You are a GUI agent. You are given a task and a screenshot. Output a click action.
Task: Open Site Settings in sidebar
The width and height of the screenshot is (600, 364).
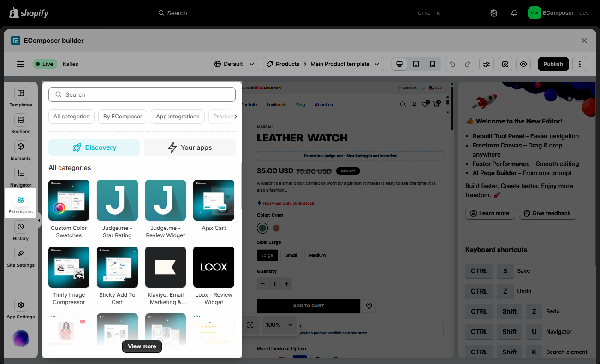click(21, 254)
